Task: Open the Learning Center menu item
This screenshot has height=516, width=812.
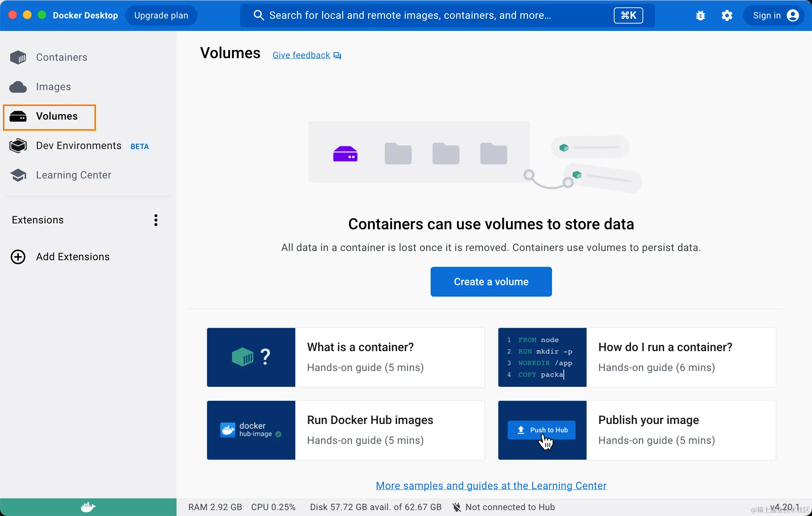Action: coord(74,175)
